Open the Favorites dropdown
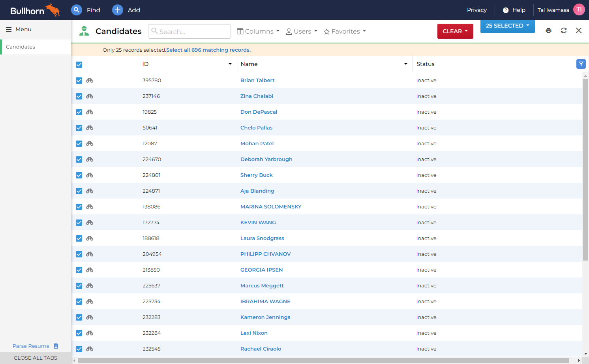Screen dimensions: 589x364 (x=345, y=31)
